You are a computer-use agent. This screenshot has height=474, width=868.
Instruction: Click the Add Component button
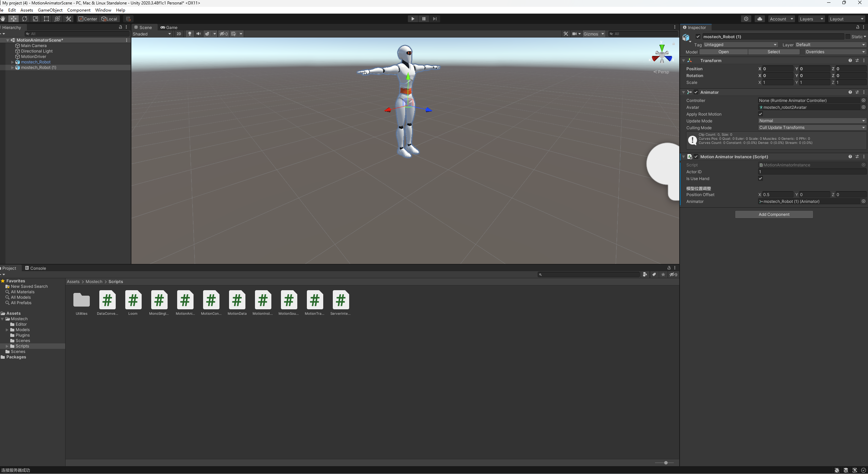[774, 214]
